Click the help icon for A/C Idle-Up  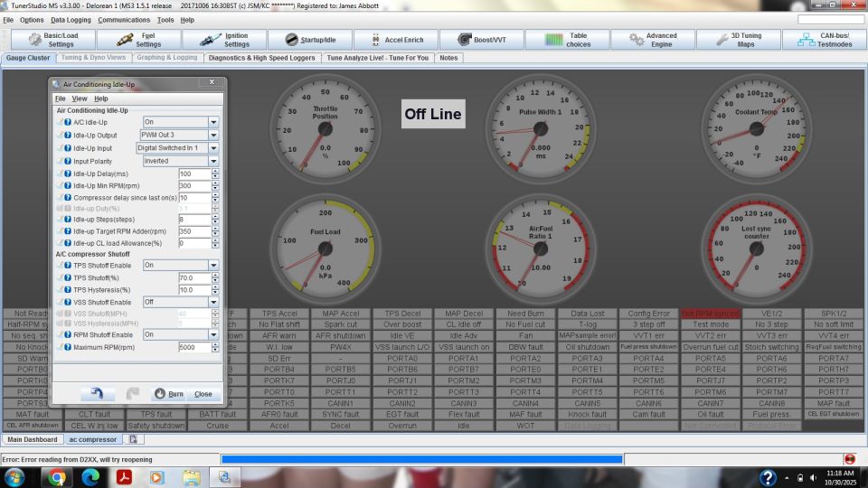click(68, 122)
